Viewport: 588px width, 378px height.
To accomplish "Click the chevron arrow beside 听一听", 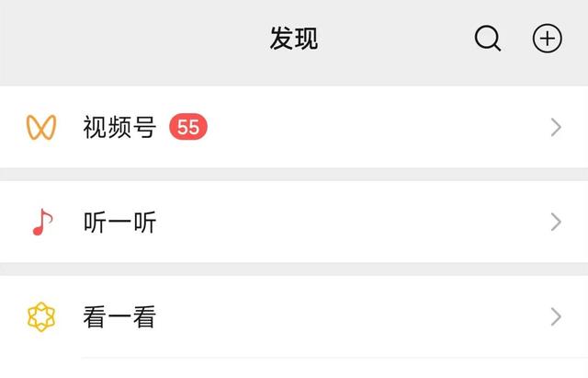I will [x=555, y=223].
